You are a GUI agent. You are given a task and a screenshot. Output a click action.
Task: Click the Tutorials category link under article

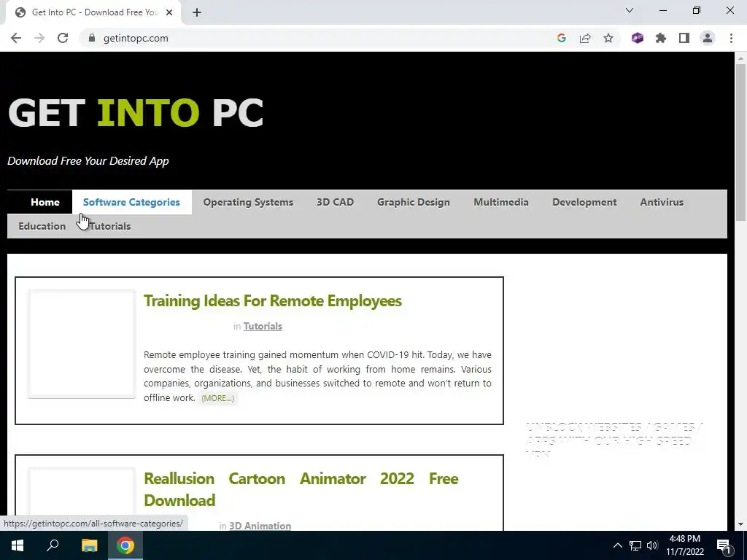pos(263,326)
